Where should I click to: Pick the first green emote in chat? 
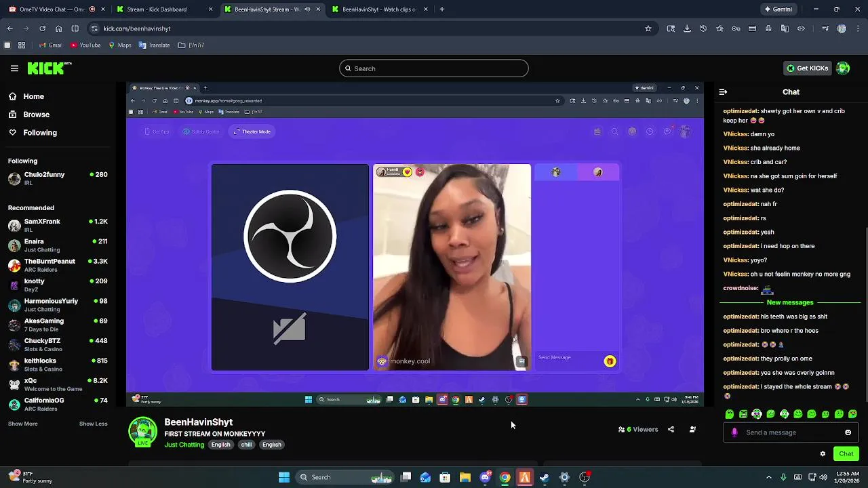730,414
